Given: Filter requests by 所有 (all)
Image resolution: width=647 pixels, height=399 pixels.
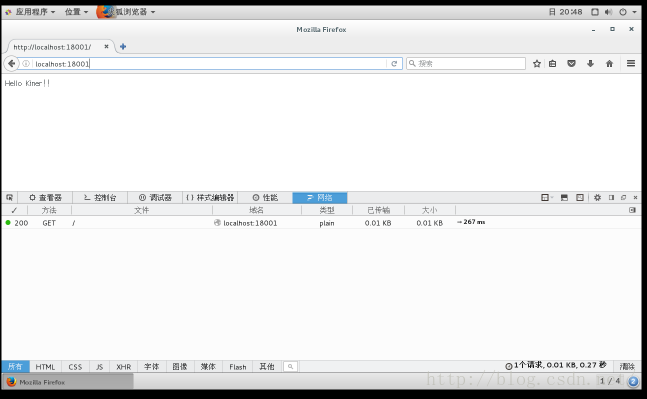Looking at the screenshot, I should click(x=15, y=366).
